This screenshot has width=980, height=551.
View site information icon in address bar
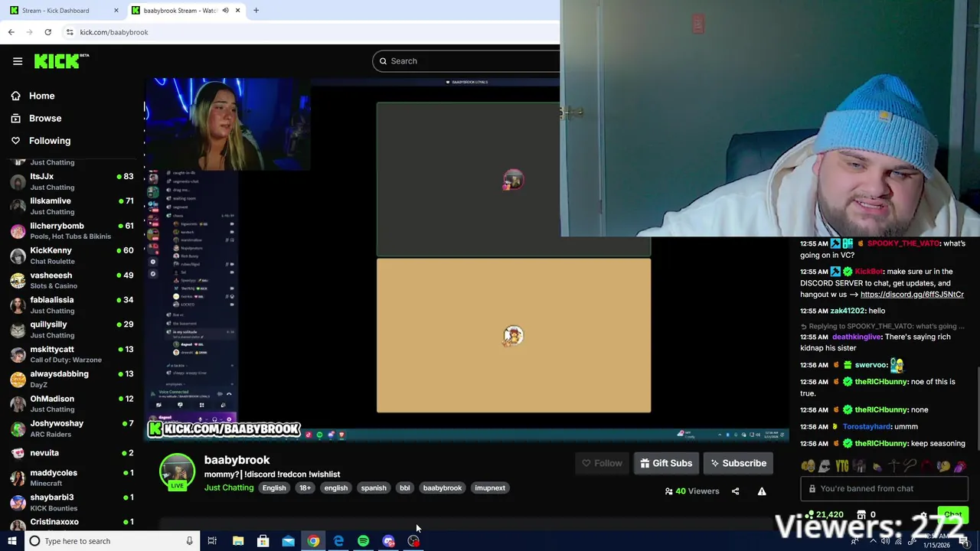pyautogui.click(x=70, y=32)
